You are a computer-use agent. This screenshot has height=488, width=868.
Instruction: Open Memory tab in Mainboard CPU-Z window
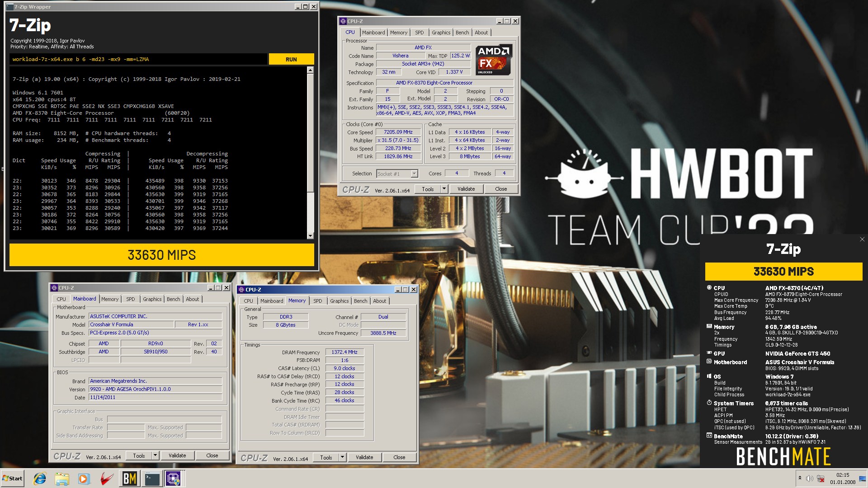(x=110, y=299)
